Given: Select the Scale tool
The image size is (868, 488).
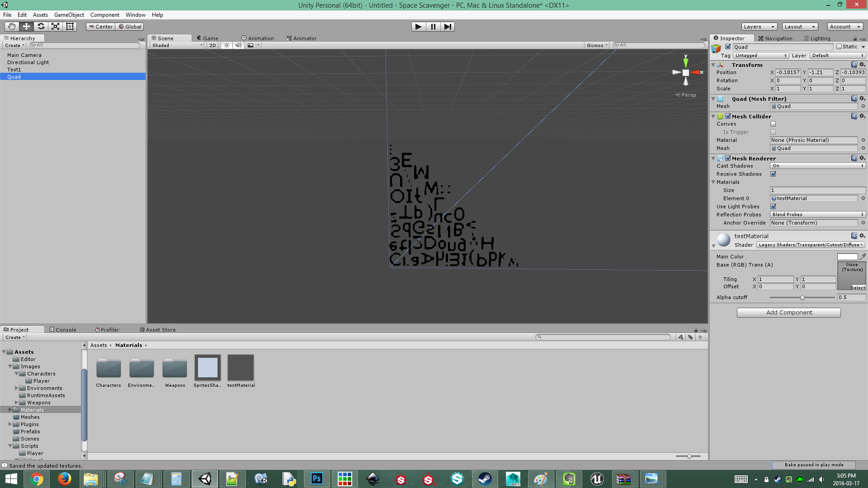Looking at the screenshot, I should tap(55, 27).
